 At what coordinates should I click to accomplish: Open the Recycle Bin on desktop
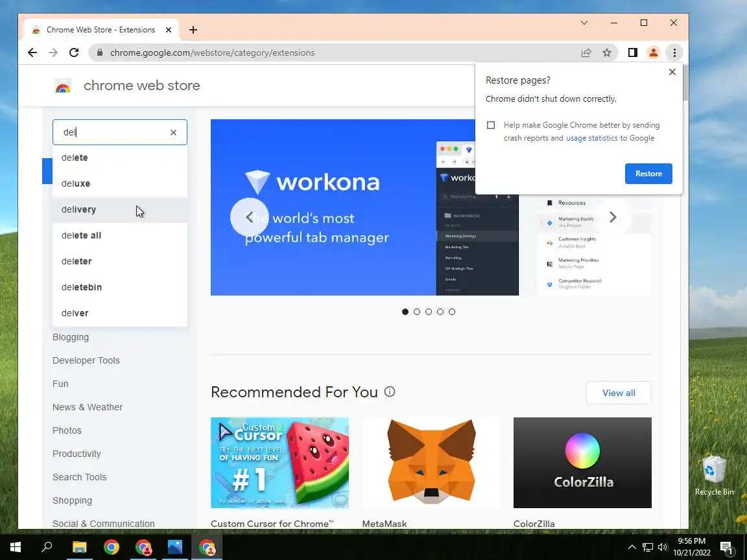[x=714, y=476]
